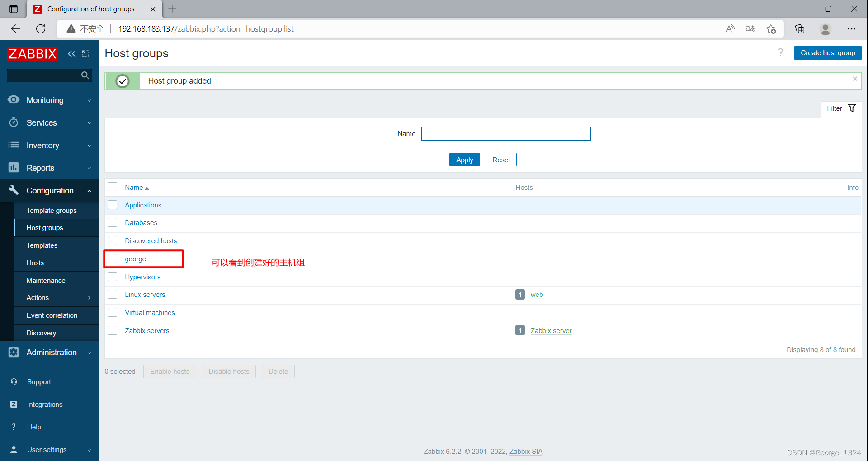The image size is (868, 461).
Task: Apply the name filter
Action: (x=464, y=160)
